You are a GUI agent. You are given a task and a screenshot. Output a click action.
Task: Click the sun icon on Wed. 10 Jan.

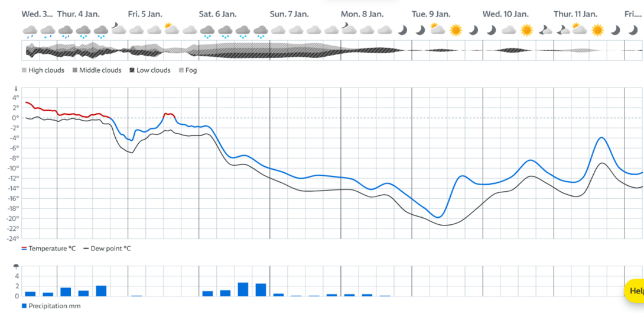[x=526, y=30]
